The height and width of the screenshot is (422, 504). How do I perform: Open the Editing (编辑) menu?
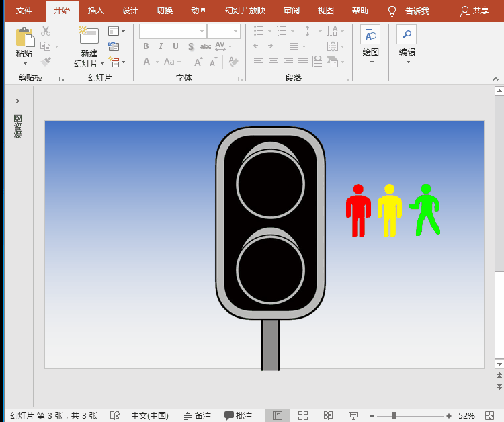pos(407,44)
